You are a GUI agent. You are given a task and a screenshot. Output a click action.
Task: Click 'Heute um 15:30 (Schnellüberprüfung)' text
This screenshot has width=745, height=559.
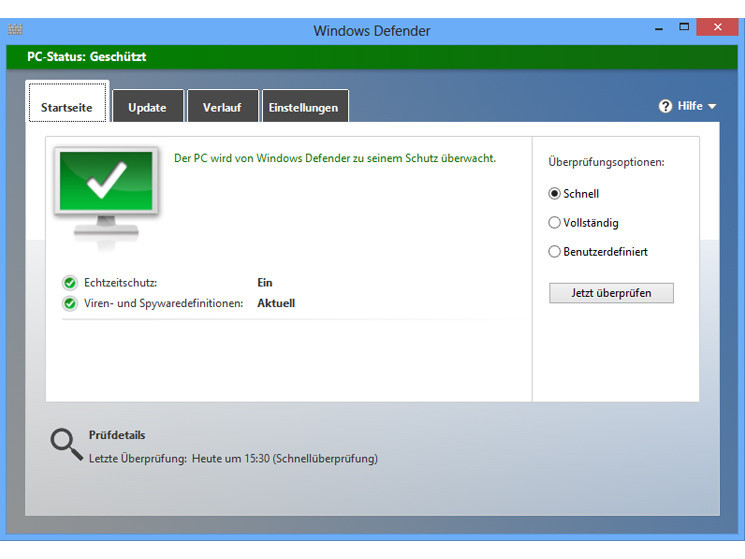click(285, 459)
